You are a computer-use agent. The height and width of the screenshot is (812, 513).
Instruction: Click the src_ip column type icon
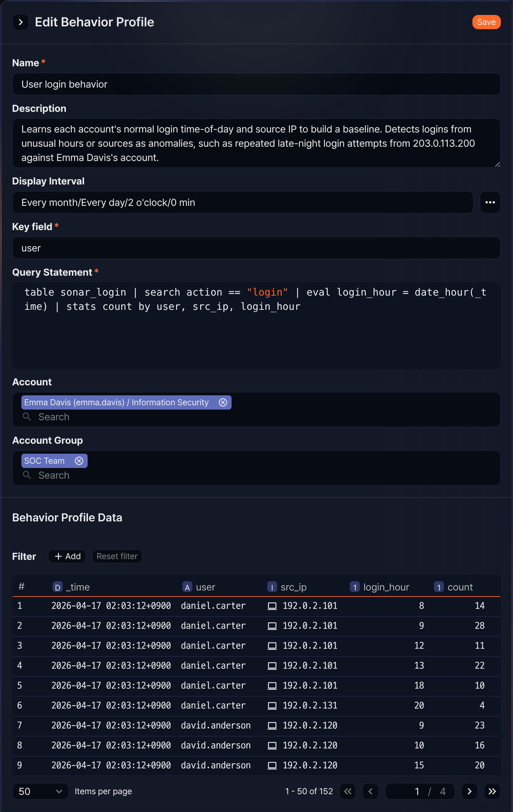272,587
